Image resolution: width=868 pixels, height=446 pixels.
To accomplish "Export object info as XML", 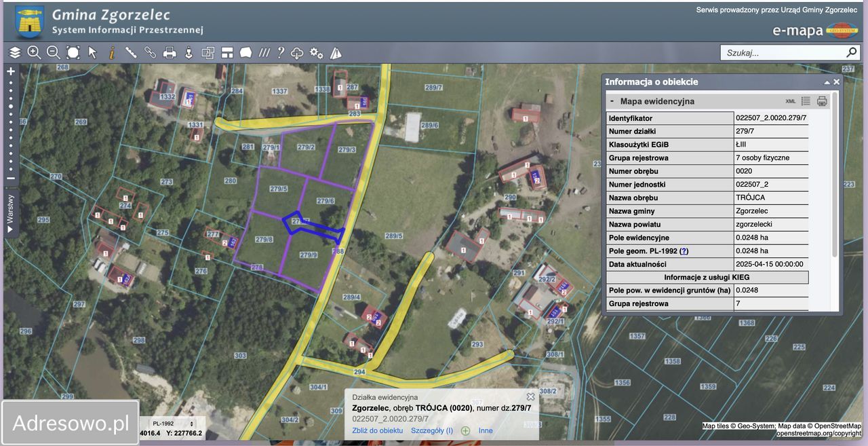I will pos(791,101).
